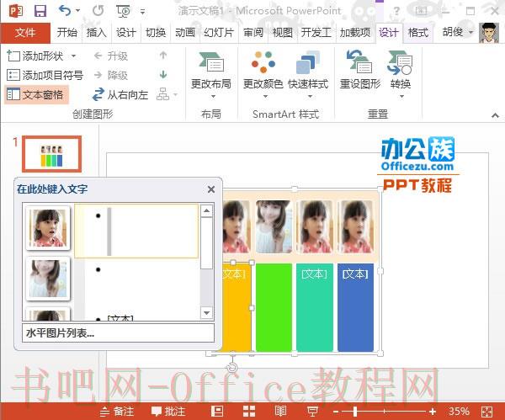This screenshot has width=505, height=420.
Task: Open the 格式 SmartArt tab
Action: pyautogui.click(x=418, y=33)
